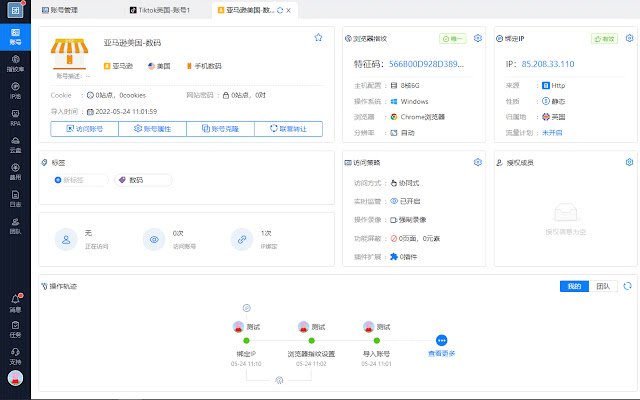Image resolution: width=640 pixels, height=400 pixels.
Task: Click the IP address 85.208.33.110
Action: coord(548,64)
